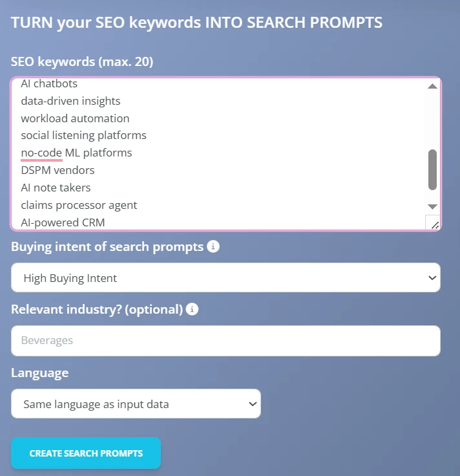Click the 'workload automation' keyword line
Viewport: 460px width, 476px height.
[x=75, y=118]
